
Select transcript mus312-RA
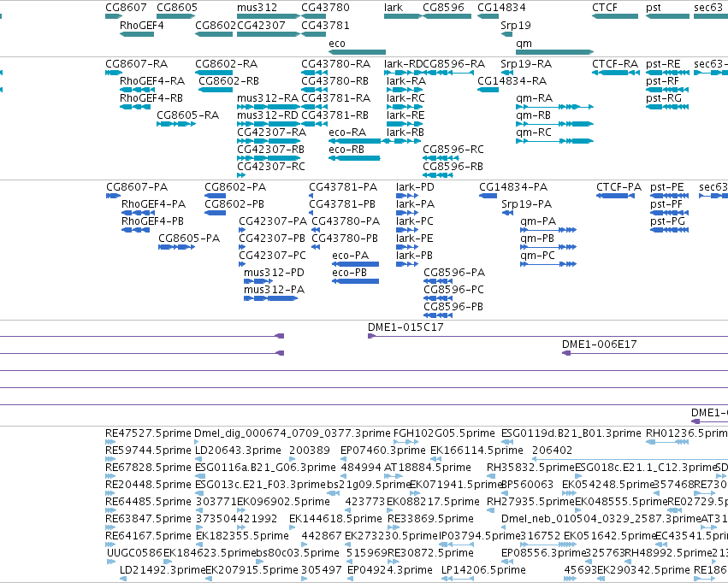(269, 107)
